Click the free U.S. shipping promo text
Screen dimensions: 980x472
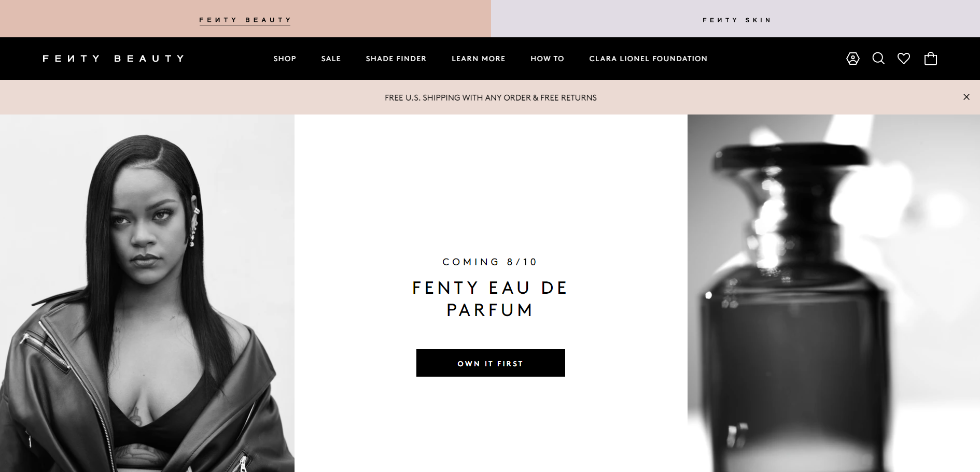(x=491, y=97)
